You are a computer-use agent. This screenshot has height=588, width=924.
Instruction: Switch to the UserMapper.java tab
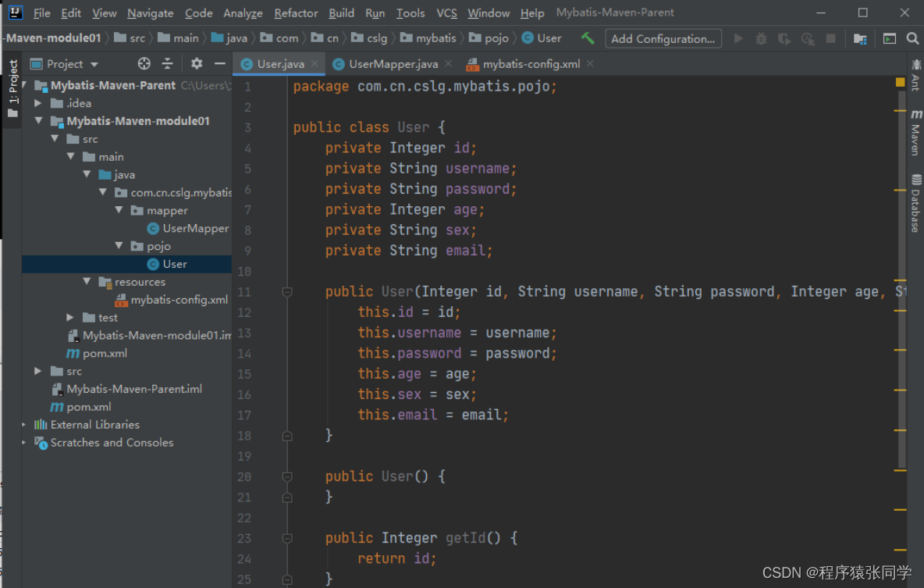click(x=393, y=64)
